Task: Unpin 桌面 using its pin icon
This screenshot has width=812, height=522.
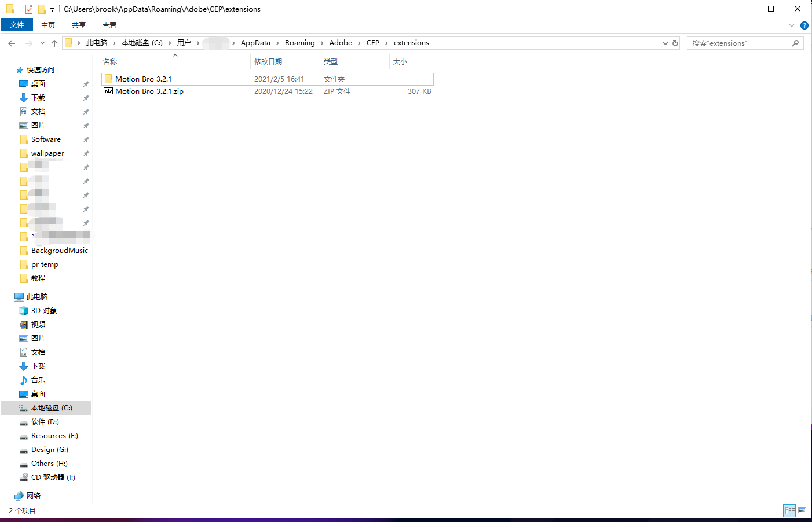Action: click(86, 84)
